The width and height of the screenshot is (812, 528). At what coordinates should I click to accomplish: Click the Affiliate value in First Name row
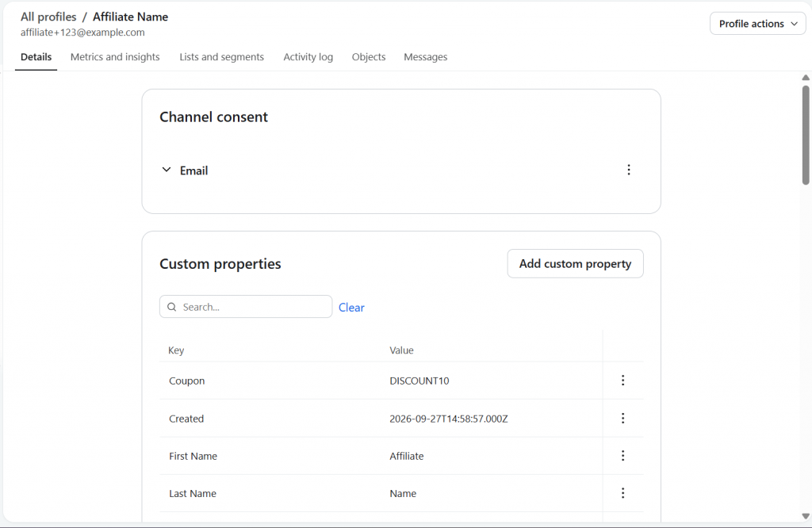click(x=407, y=456)
